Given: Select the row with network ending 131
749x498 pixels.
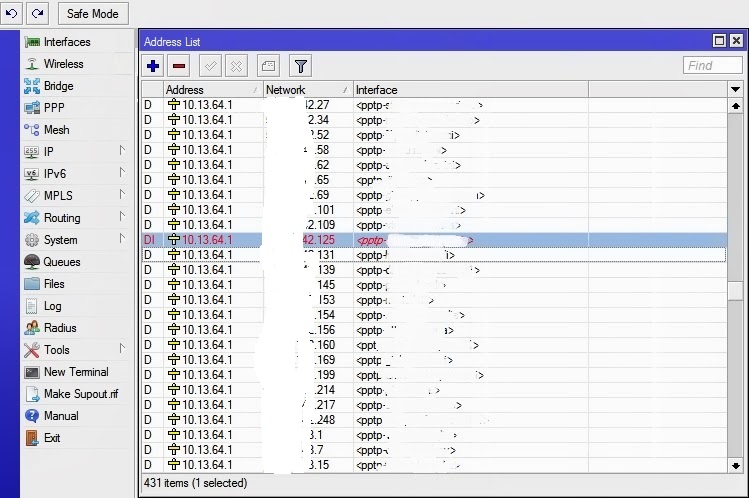Looking at the screenshot, I should tap(434, 255).
